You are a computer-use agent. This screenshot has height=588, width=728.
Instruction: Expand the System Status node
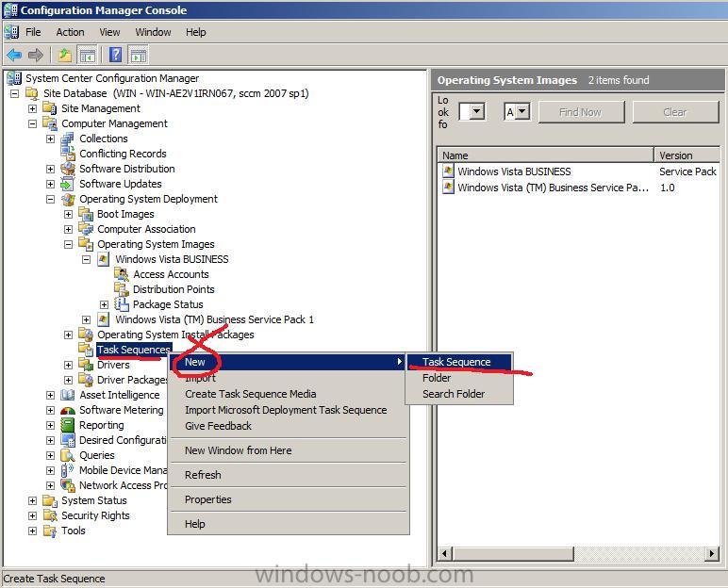click(x=32, y=500)
